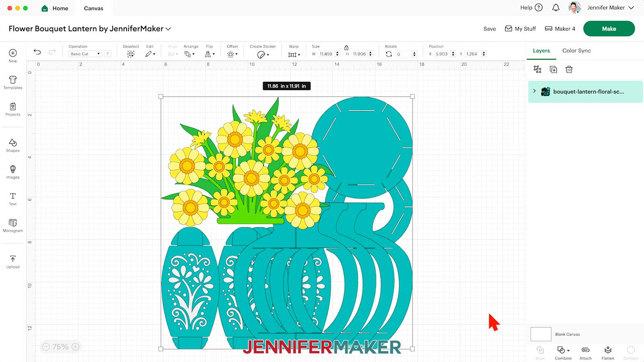Adjust the Height stepper arrows
This screenshot has height=362, width=644.
tap(371, 54)
